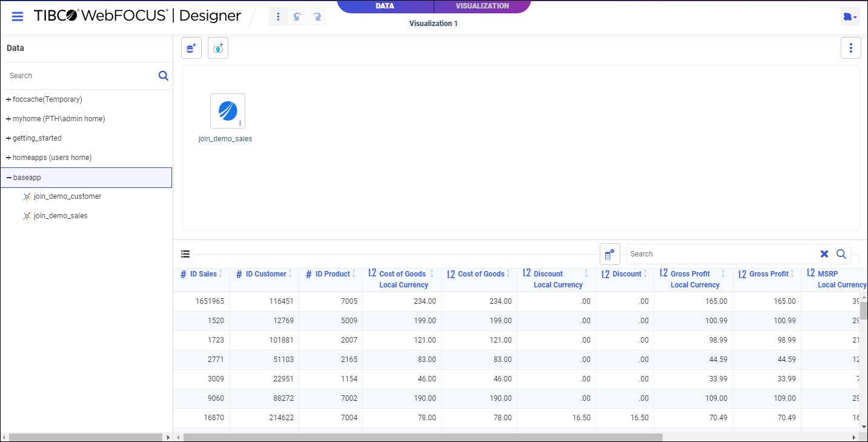
Task: Click the sort handle on ID Customer header
Action: (290, 274)
